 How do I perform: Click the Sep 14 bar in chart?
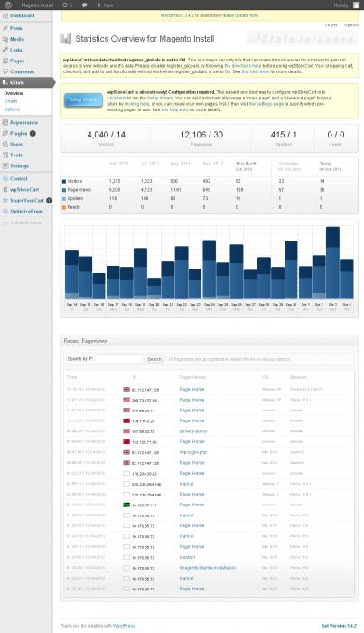click(71, 275)
